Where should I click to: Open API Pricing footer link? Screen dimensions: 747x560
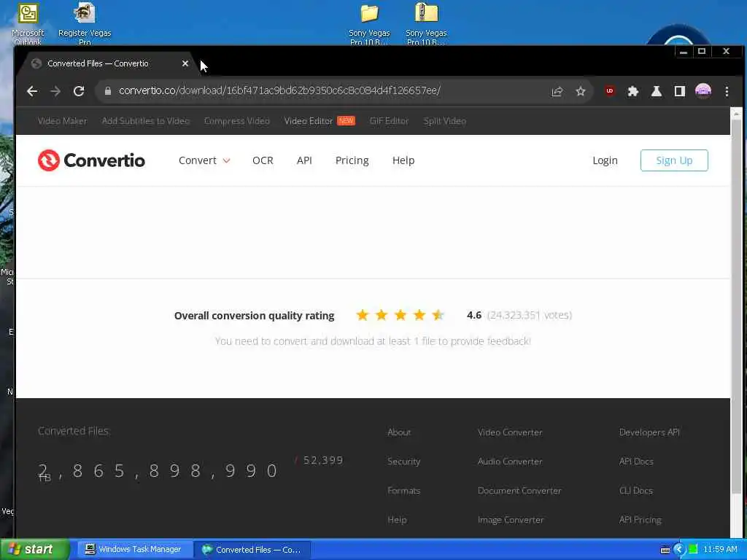tap(640, 519)
